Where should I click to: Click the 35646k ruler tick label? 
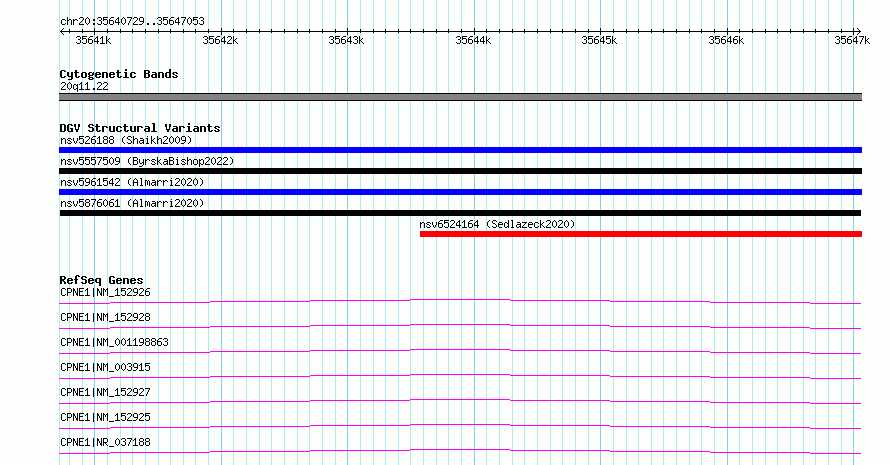727,40
